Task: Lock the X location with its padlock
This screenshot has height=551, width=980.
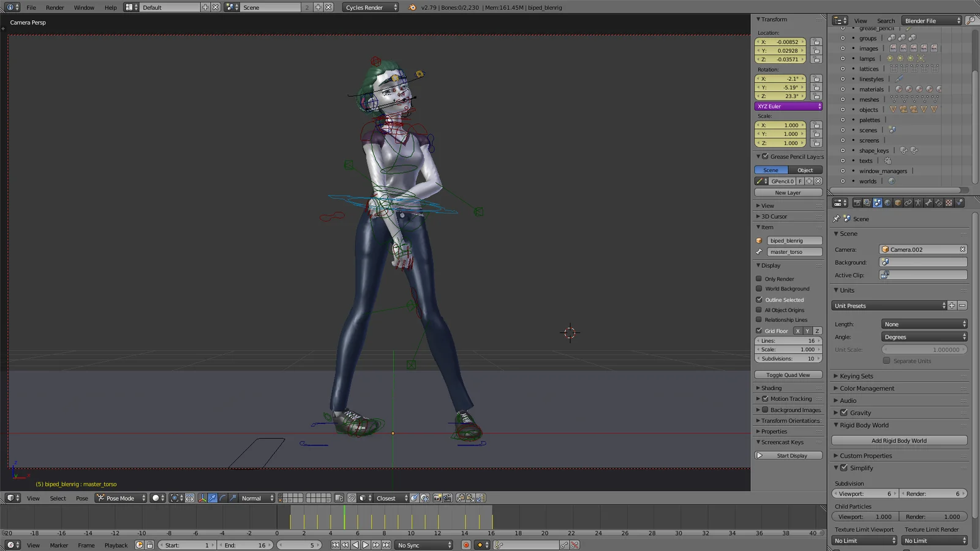Action: pos(816,42)
